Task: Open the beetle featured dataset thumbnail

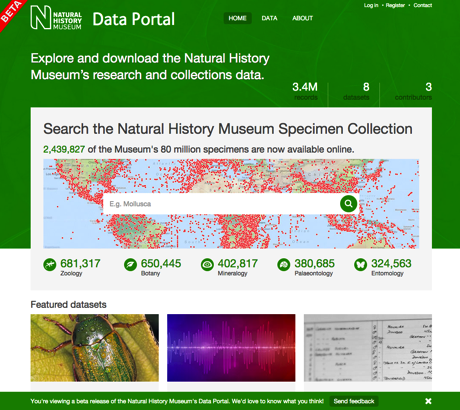Action: point(95,348)
